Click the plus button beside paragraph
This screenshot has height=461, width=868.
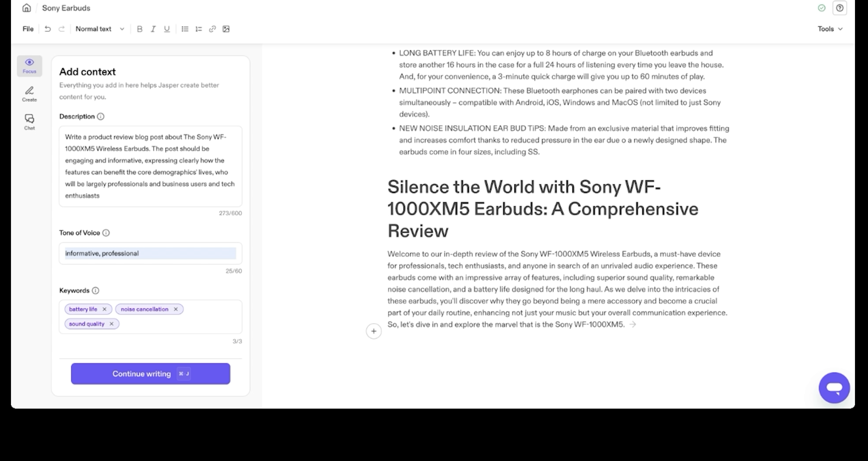[x=373, y=331]
